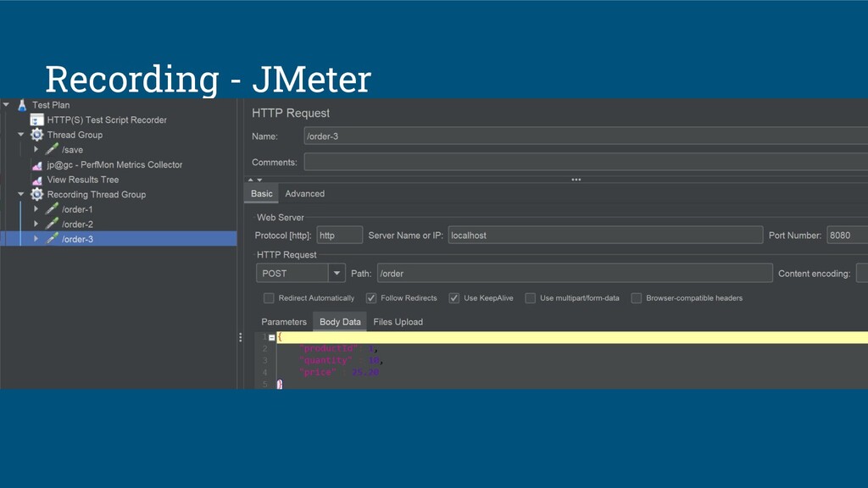Expand the /order-1 node
868x488 pixels.
36,209
